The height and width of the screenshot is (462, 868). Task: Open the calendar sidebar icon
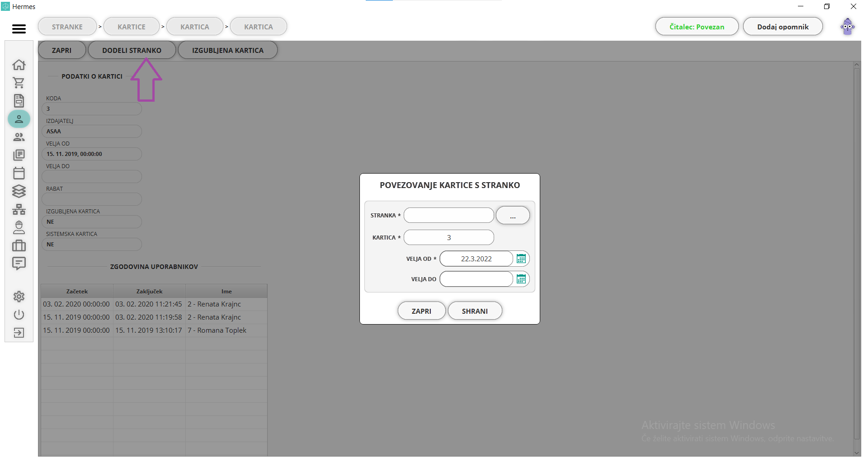[x=19, y=173]
